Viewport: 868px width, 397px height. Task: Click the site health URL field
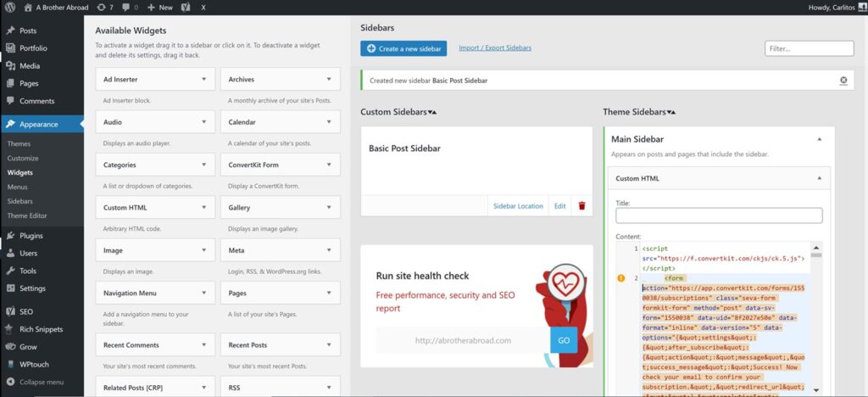coord(463,340)
